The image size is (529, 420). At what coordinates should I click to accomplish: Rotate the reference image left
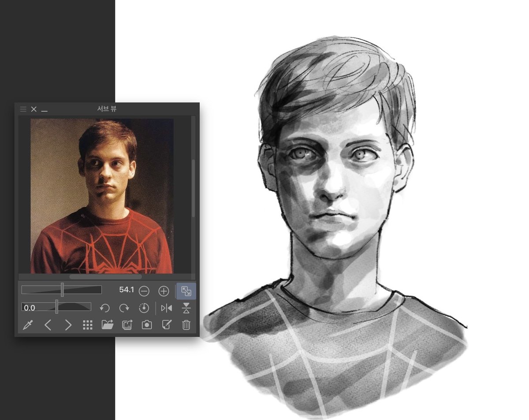coord(104,308)
